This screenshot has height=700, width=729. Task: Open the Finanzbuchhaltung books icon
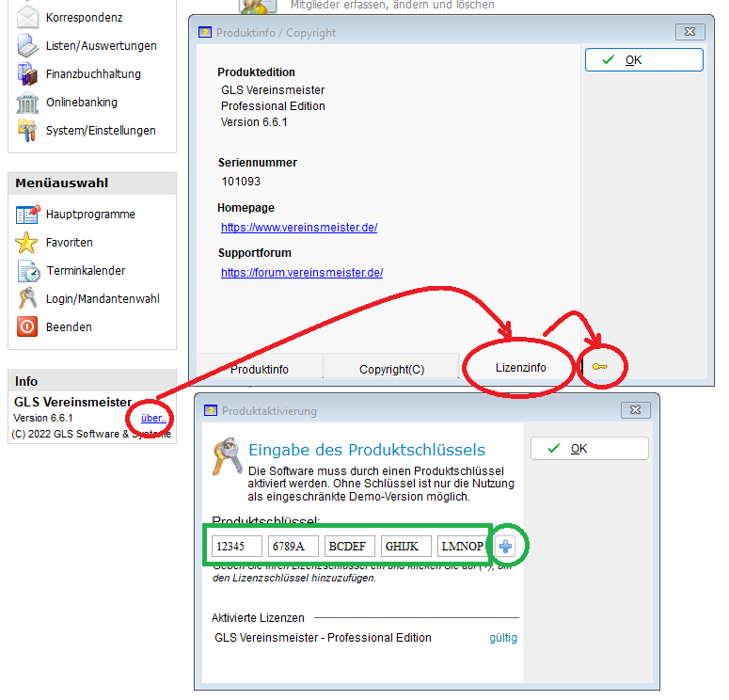(27, 74)
